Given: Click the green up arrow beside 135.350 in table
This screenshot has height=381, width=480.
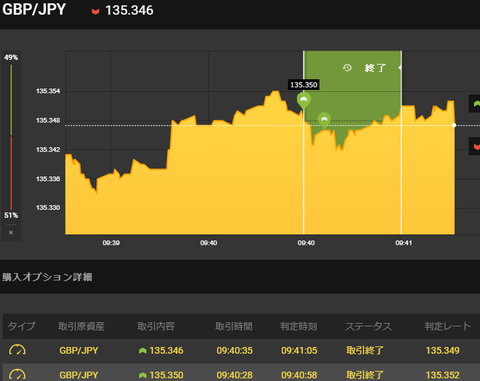Looking at the screenshot, I should (x=143, y=375).
